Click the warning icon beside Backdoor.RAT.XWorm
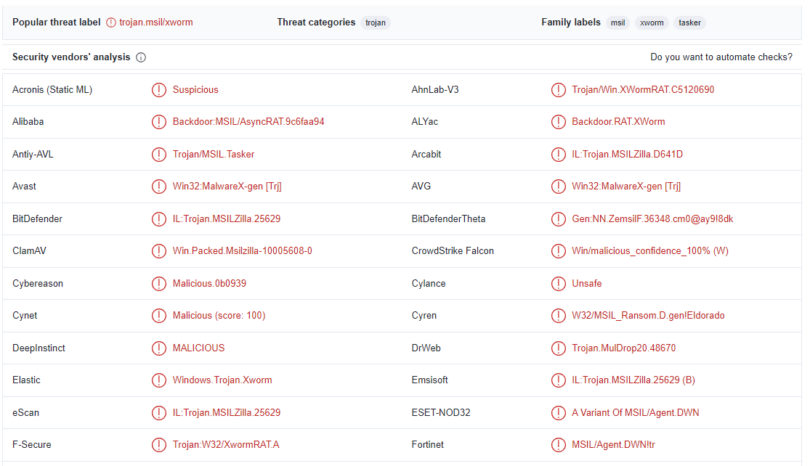 tap(559, 122)
